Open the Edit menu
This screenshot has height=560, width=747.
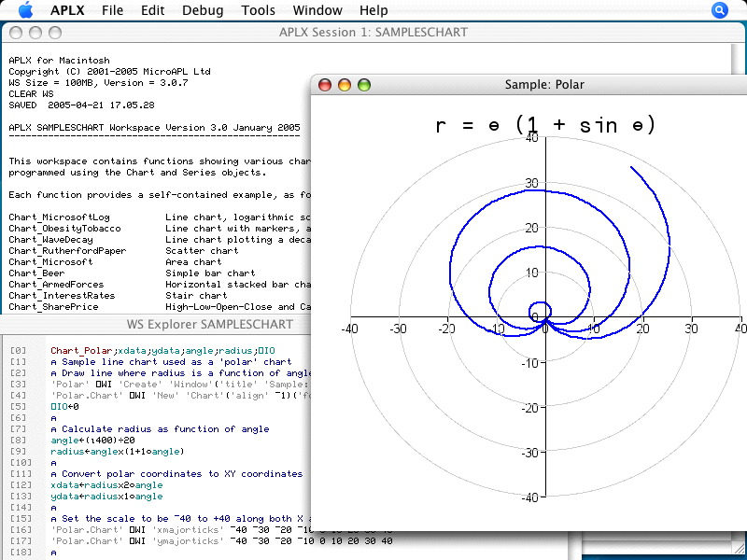pyautogui.click(x=153, y=10)
